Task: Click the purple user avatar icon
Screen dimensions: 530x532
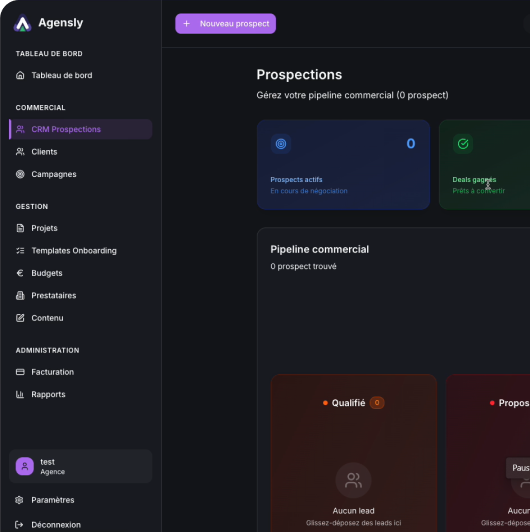Action: [x=25, y=466]
